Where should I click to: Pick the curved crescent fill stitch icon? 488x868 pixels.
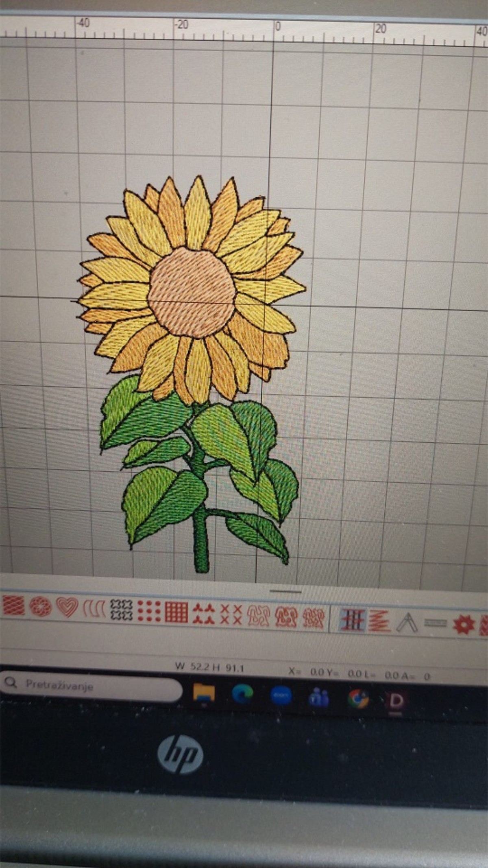(x=94, y=608)
